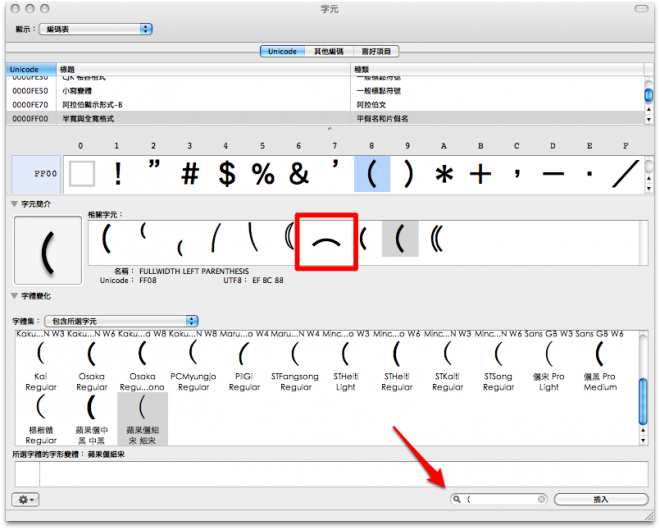Switch to the 其他編碼 tab
Viewport: 660px width, 530px height.
(x=327, y=50)
